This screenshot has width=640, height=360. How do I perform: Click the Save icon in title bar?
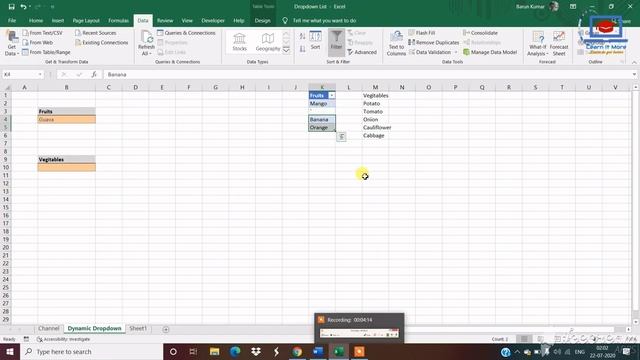coord(11,7)
